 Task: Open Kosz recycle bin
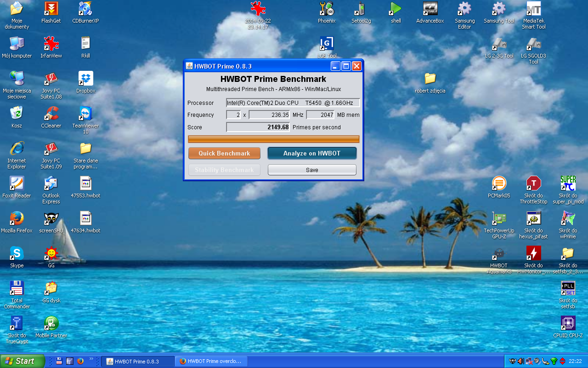17,117
